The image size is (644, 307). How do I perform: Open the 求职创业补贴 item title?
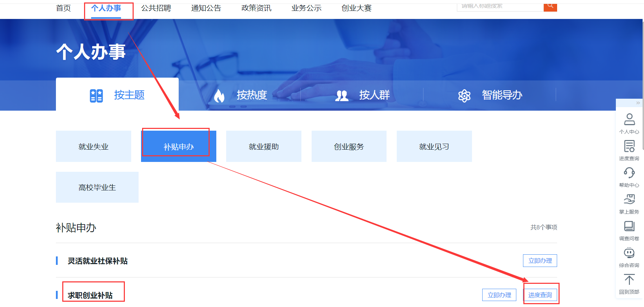click(90, 295)
